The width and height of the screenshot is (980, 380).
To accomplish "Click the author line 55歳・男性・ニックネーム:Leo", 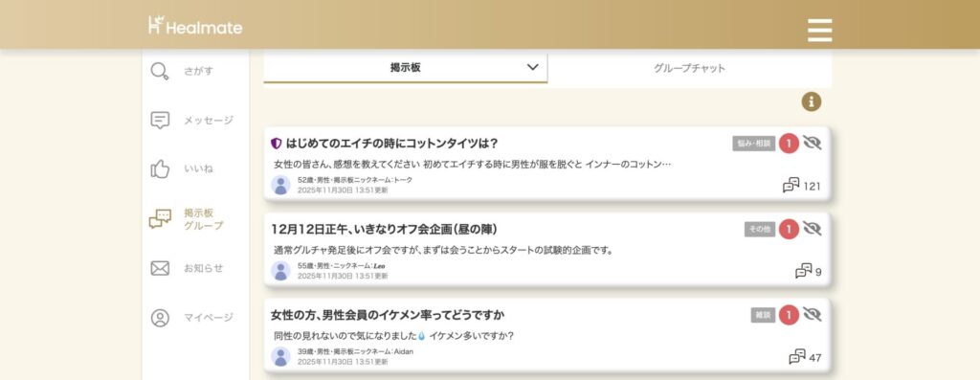I will (342, 266).
